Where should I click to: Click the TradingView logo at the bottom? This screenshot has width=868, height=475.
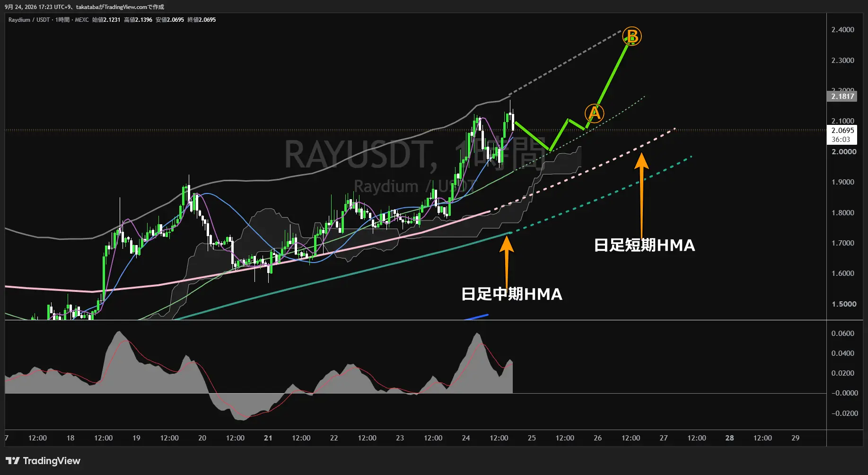click(43, 461)
